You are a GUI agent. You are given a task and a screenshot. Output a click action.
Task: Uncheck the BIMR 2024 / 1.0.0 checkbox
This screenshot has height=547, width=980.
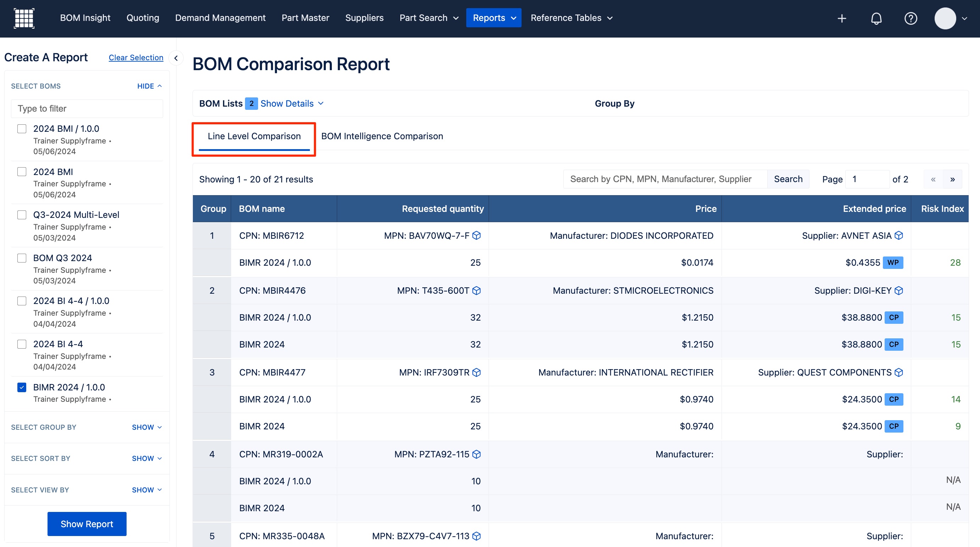[22, 387]
